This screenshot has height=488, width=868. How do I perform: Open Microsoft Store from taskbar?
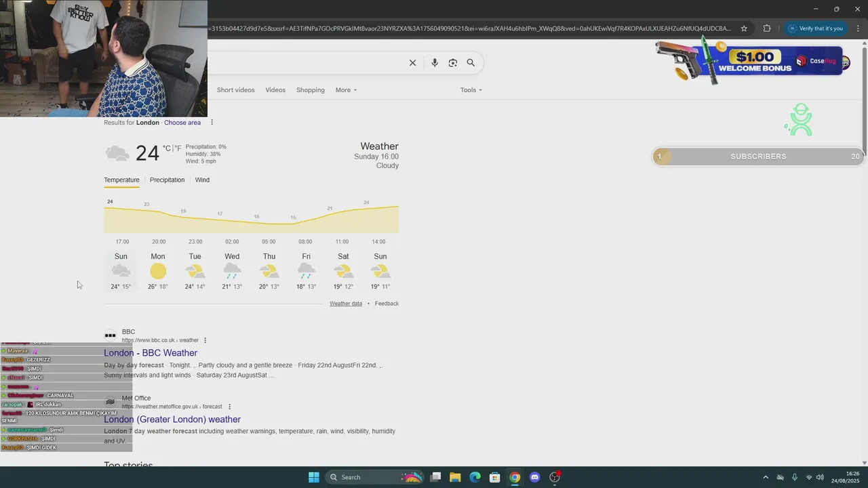pos(495,477)
